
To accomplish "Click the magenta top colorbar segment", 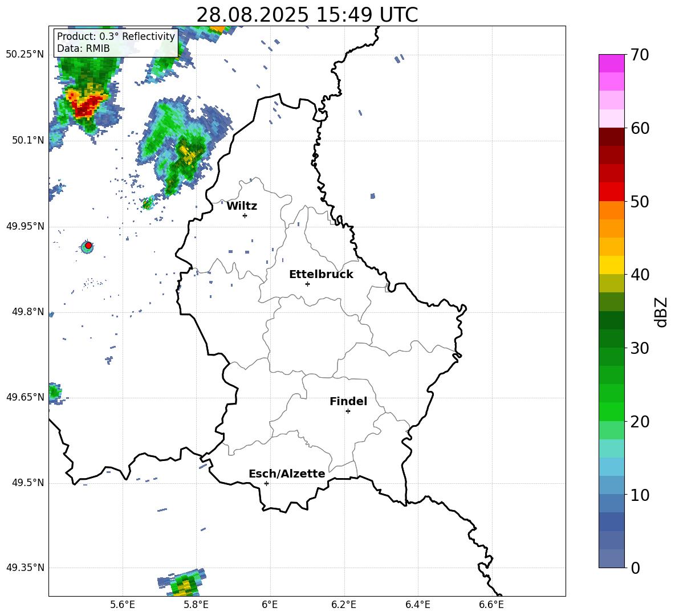I will click(611, 63).
